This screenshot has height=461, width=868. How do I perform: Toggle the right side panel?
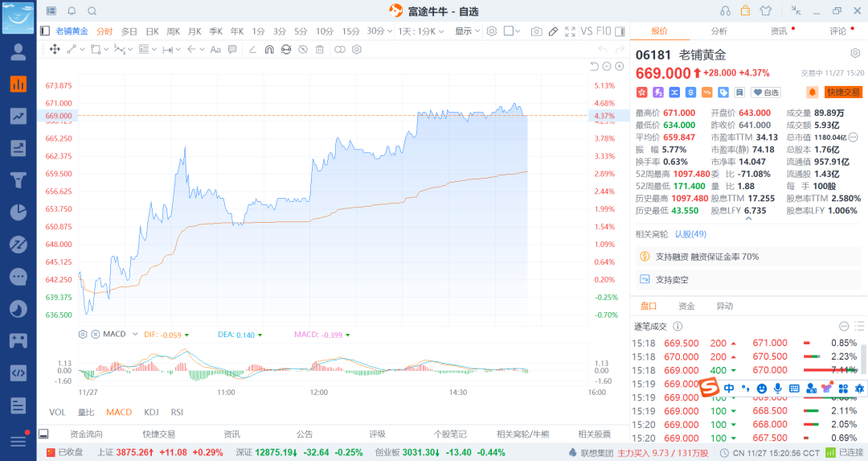tap(620, 31)
